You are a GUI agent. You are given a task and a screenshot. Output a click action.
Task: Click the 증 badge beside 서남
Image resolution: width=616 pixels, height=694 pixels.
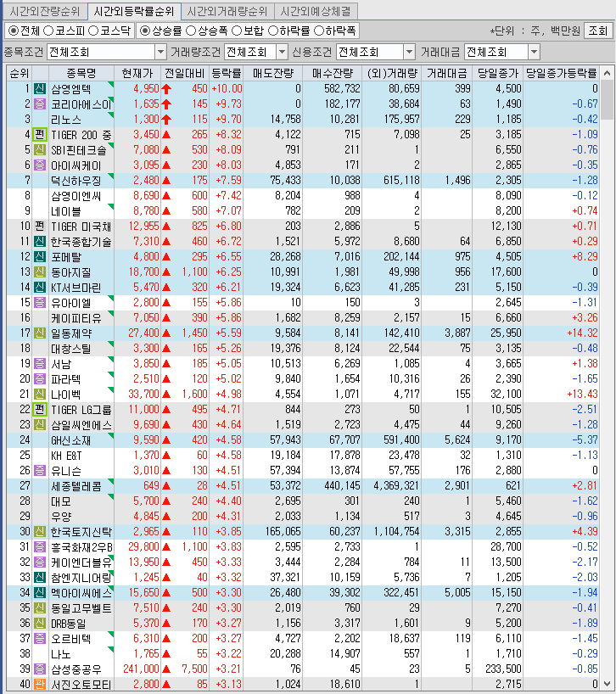40,363
